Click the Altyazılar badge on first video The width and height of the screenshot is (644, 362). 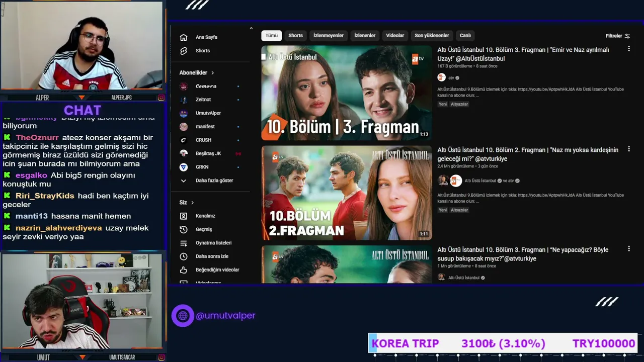coord(459,104)
